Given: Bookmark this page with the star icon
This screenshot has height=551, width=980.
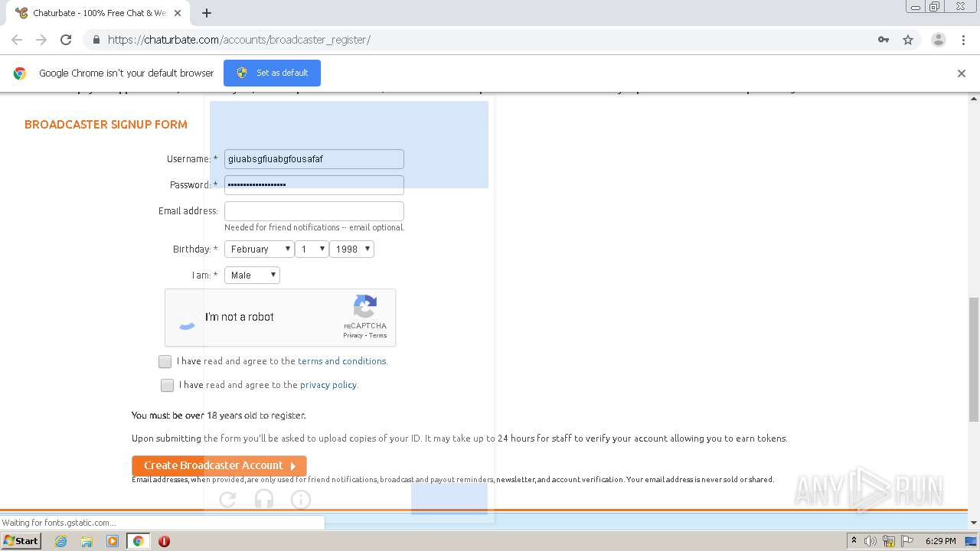Looking at the screenshot, I should tap(908, 40).
